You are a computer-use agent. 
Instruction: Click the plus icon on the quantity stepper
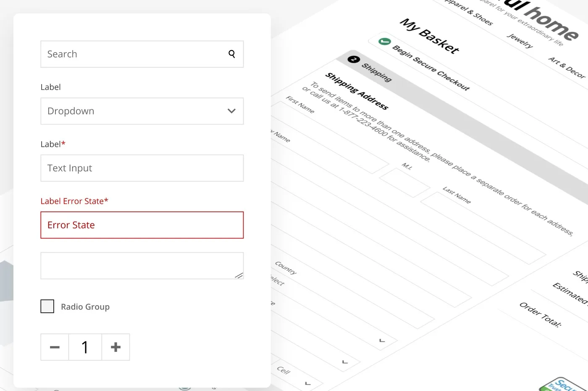click(x=115, y=347)
